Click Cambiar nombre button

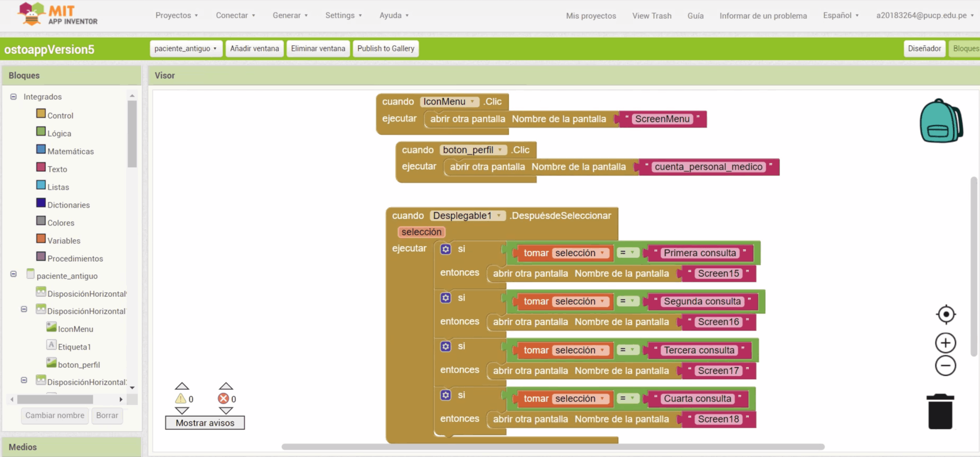(x=55, y=415)
